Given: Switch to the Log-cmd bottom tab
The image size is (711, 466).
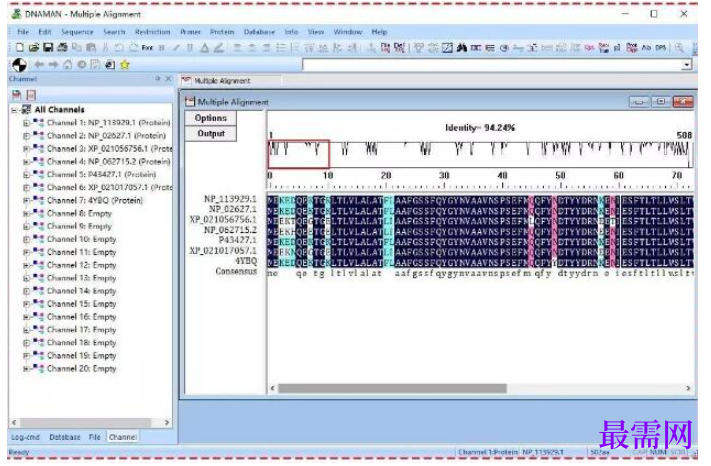Looking at the screenshot, I should pos(25,437).
